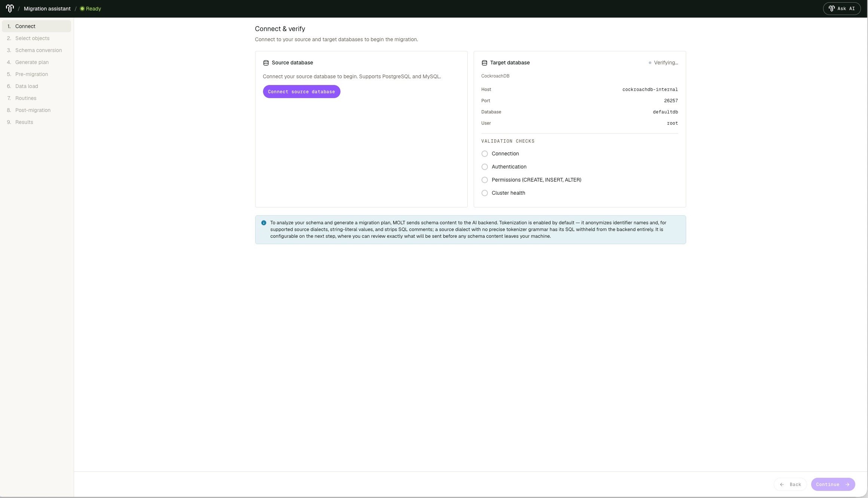868x498 pixels.
Task: Click the Permissions validation check circle
Action: [x=485, y=180]
